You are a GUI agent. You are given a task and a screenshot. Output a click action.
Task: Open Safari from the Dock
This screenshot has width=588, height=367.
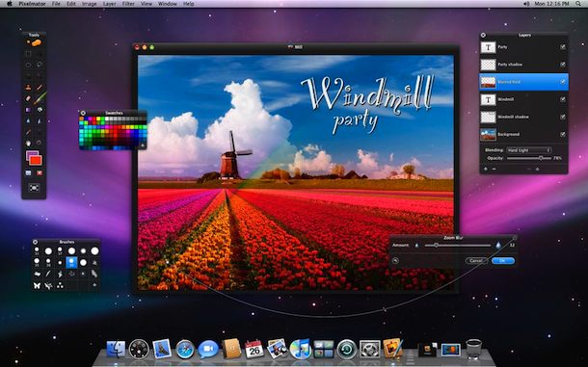click(185, 350)
